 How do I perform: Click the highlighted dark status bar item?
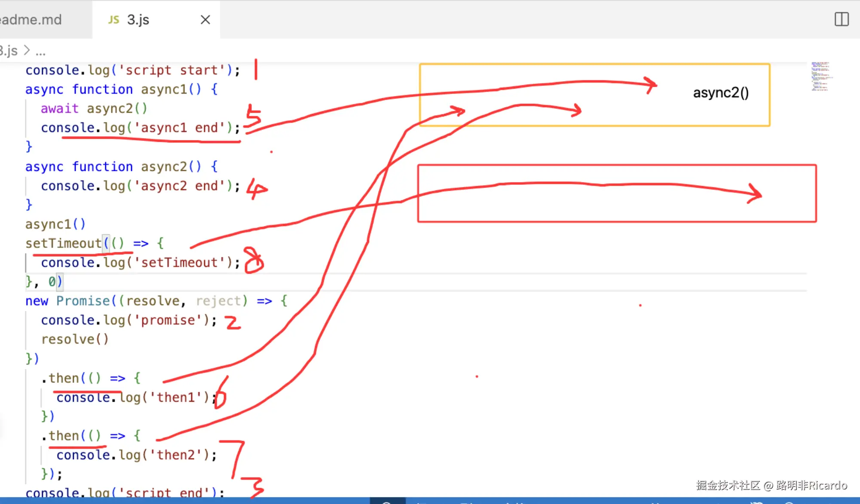(387, 501)
